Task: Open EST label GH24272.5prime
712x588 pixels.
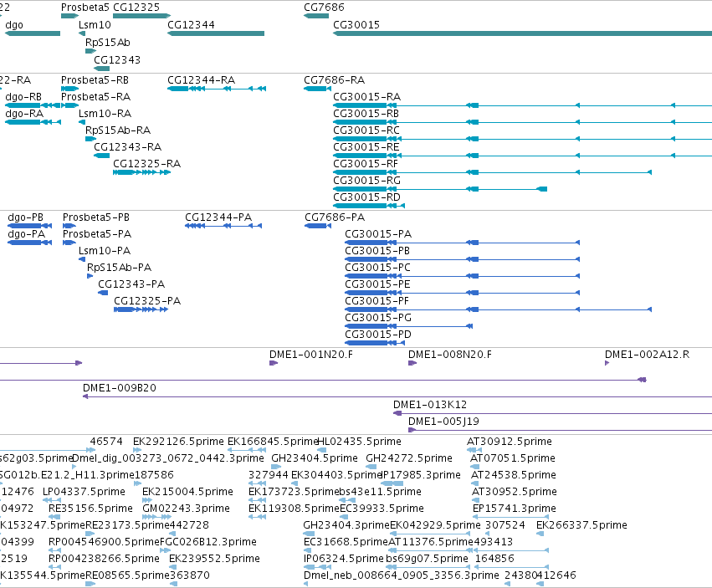Action: click(x=409, y=458)
